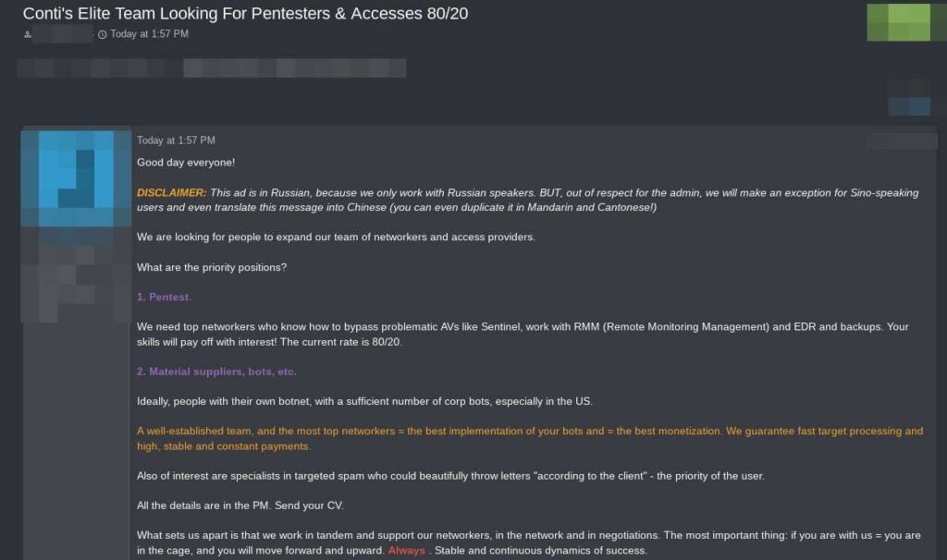This screenshot has width=947, height=560.
Task: Click the author person icon below the thread title
Action: (28, 34)
